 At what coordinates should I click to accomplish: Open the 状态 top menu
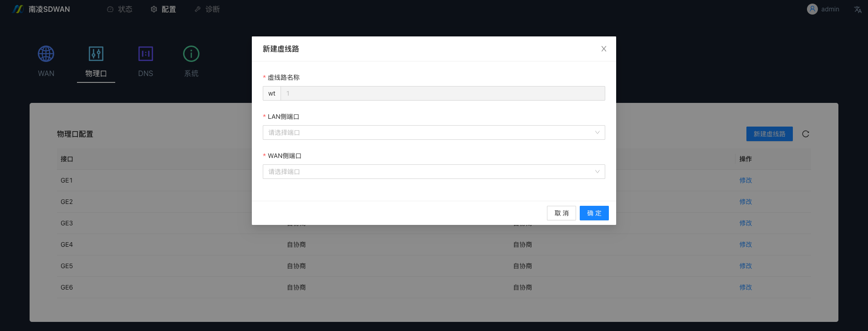click(x=120, y=9)
